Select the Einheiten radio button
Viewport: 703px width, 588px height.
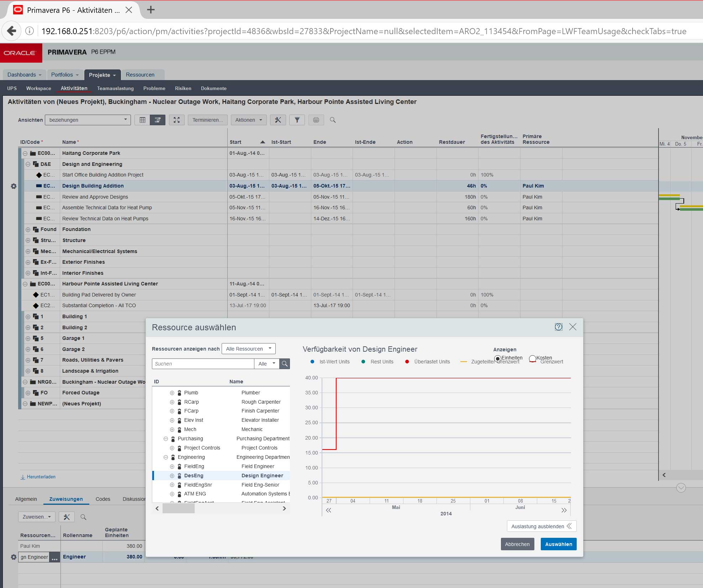coord(497,358)
